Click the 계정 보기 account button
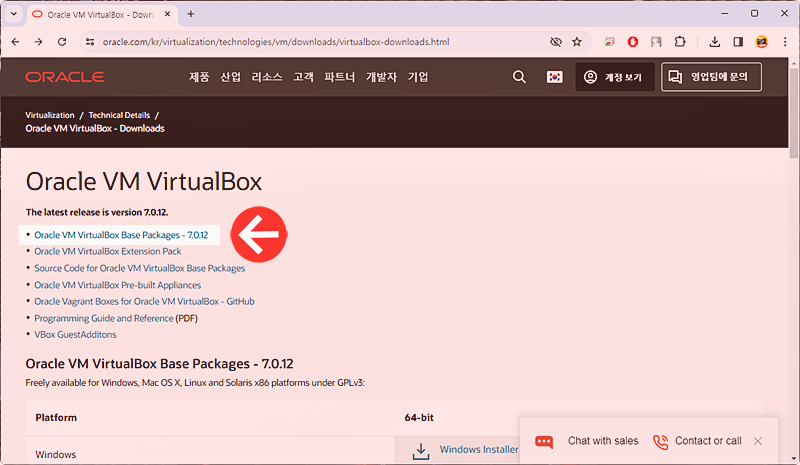 click(x=615, y=77)
